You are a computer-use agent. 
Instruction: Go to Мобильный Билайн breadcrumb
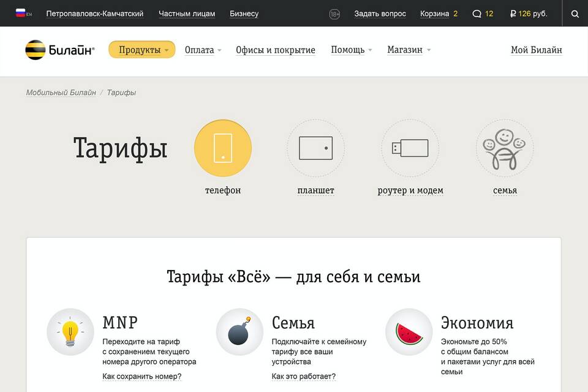pos(61,92)
